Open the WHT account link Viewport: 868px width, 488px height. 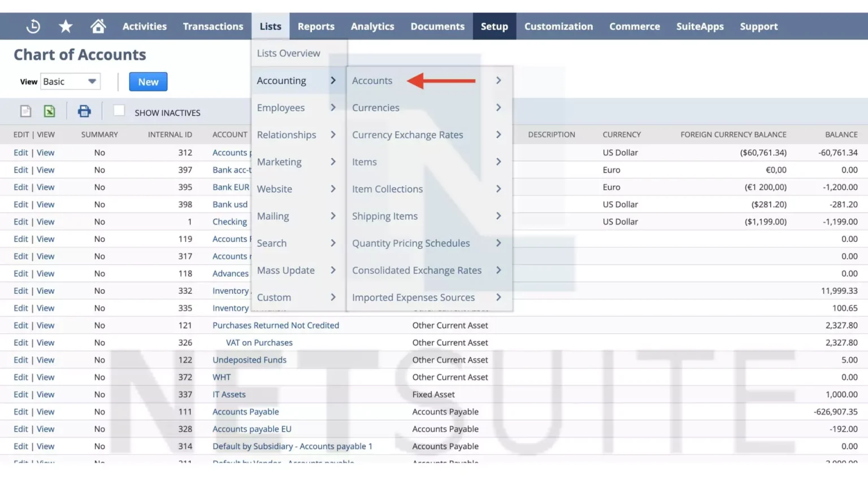pos(222,377)
